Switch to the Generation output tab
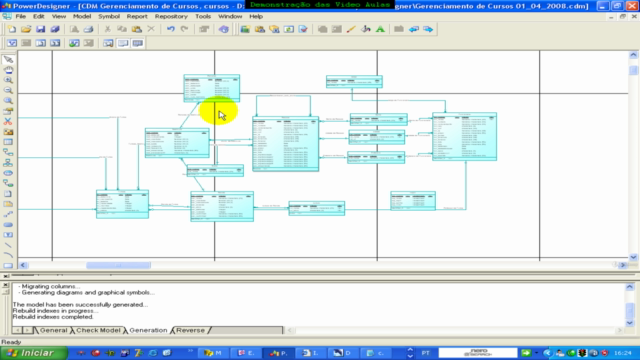The height and width of the screenshot is (360, 640). point(148,330)
